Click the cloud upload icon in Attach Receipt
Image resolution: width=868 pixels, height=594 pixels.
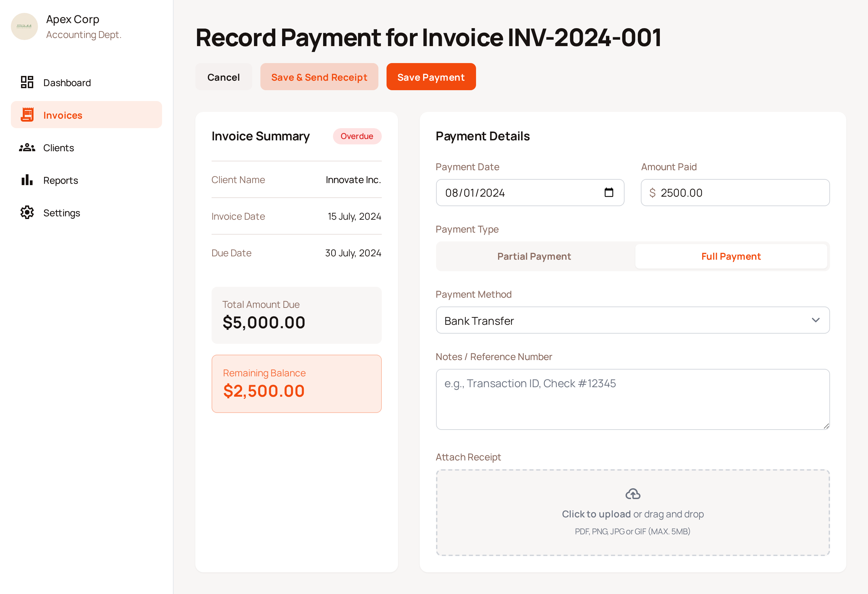632,494
